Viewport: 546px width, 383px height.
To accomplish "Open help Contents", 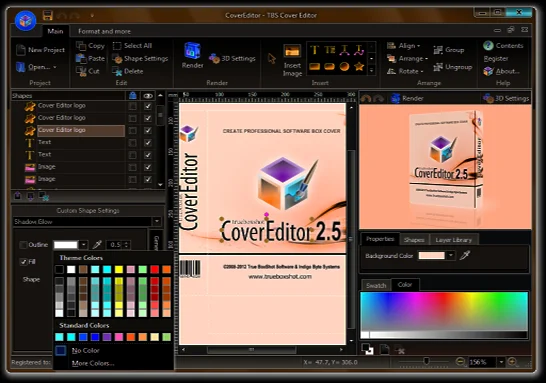I will pyautogui.click(x=503, y=46).
